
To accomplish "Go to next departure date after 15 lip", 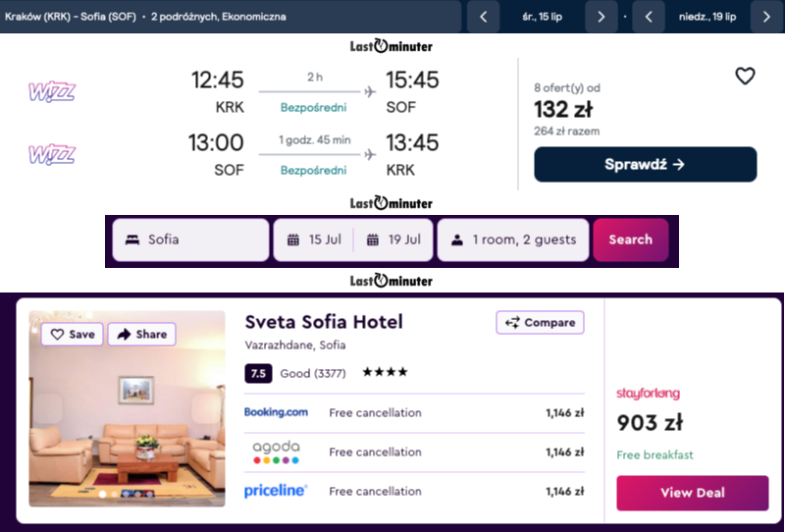I will pyautogui.click(x=601, y=17).
